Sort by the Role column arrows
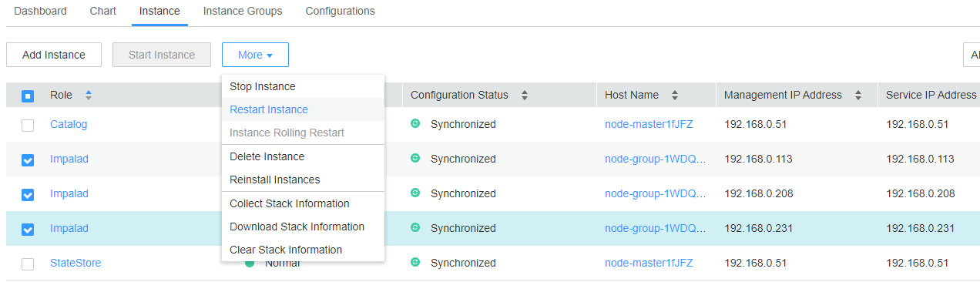Screen dimensions: 980x282 click(x=88, y=96)
